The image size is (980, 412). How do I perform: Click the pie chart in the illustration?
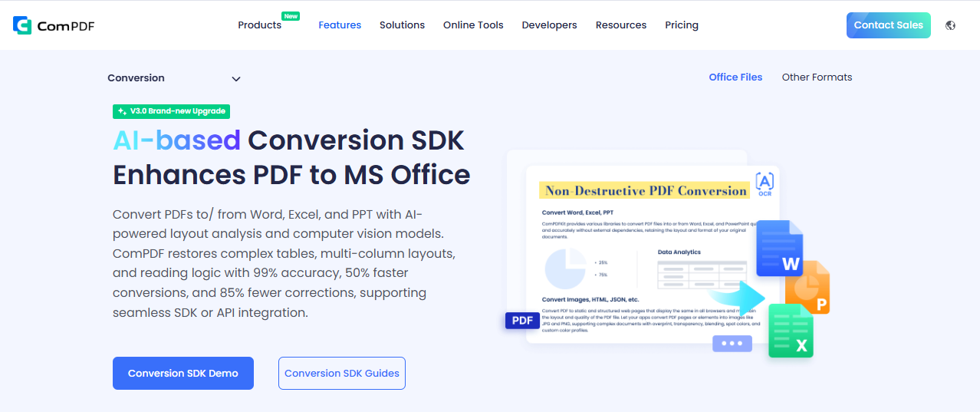click(x=565, y=269)
